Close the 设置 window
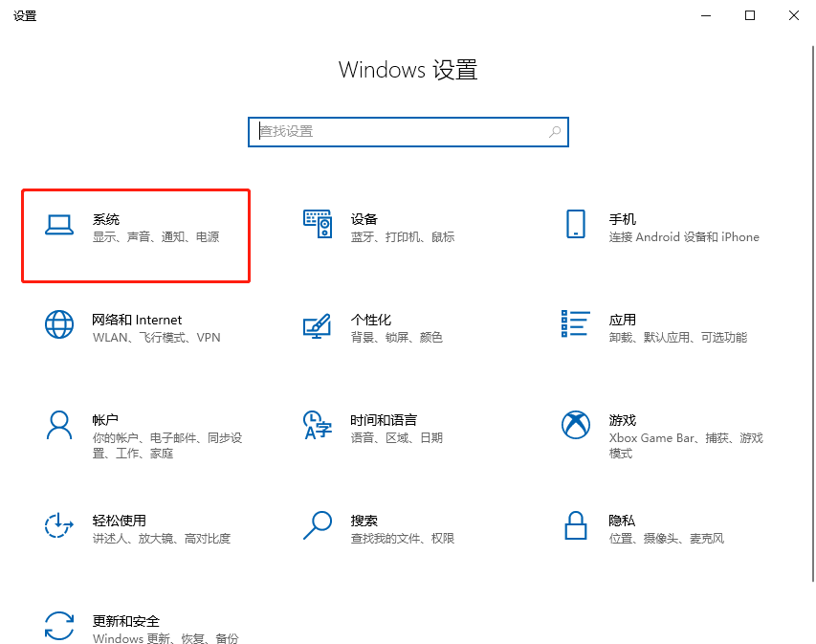Screen dimensions: 816x644 click(794, 15)
